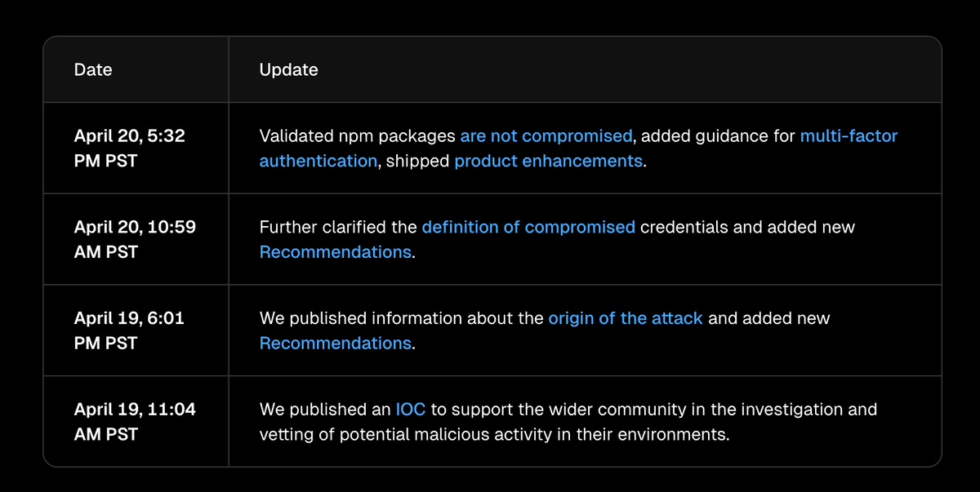
Task: Click the "Further clarified the" text
Action: [x=337, y=227]
